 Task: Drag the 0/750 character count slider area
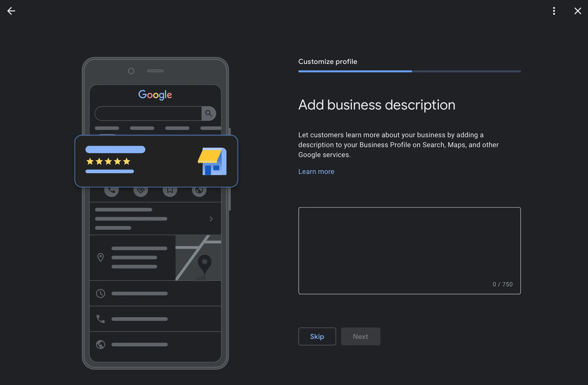pyautogui.click(x=503, y=284)
